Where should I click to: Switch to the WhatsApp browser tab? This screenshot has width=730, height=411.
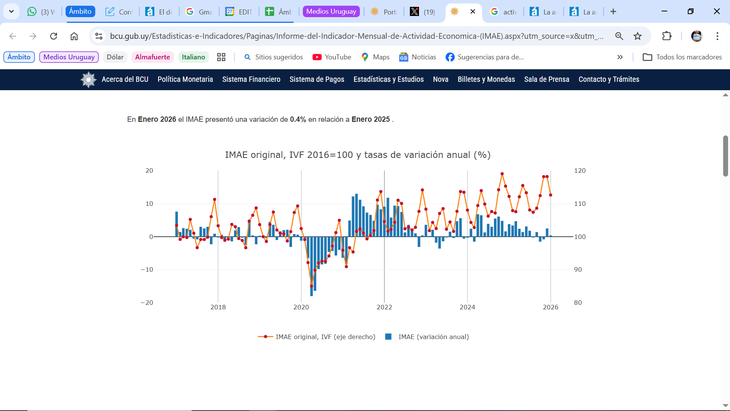point(40,12)
